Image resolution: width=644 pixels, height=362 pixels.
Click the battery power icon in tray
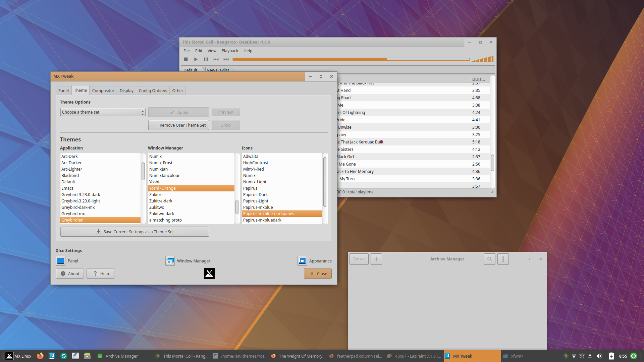pyautogui.click(x=611, y=356)
